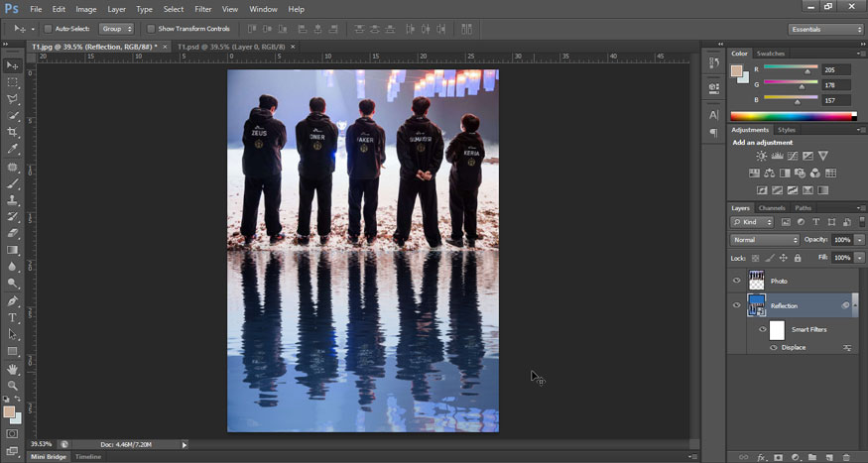Open the layer styles fx menu
The width and height of the screenshot is (868, 463).
coord(762,457)
